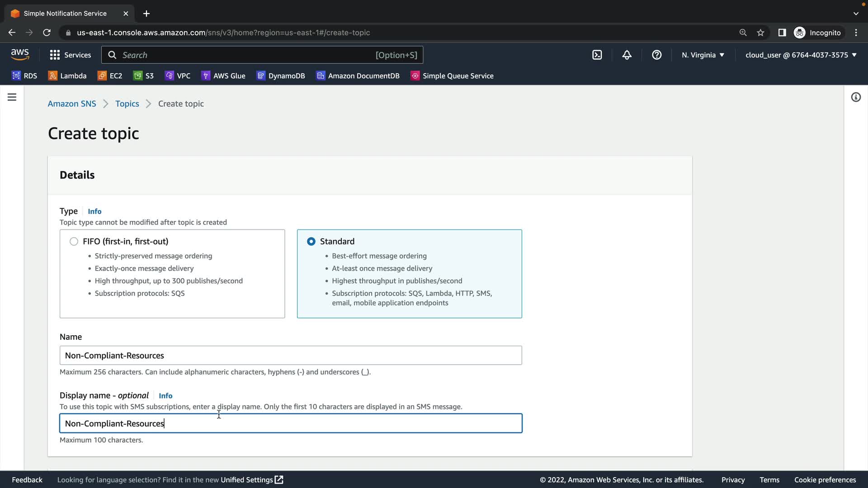Click the AWS logo home icon
The image size is (868, 488).
pyautogui.click(x=20, y=55)
